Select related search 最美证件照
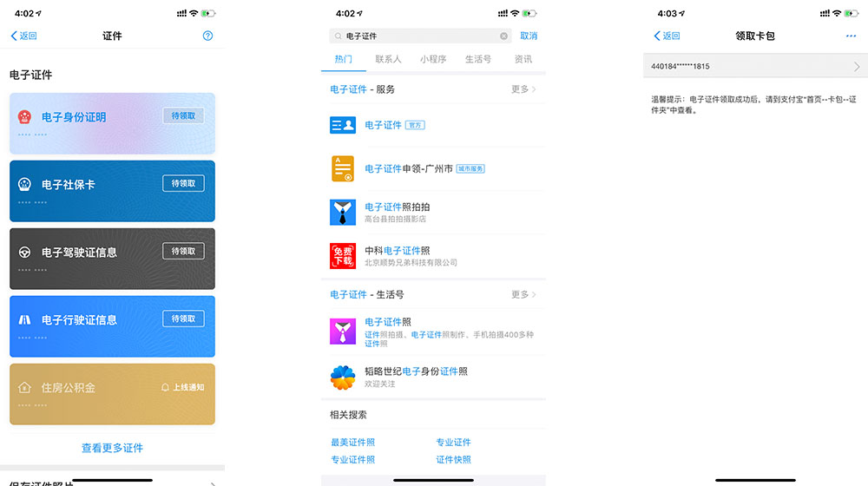 [x=352, y=443]
